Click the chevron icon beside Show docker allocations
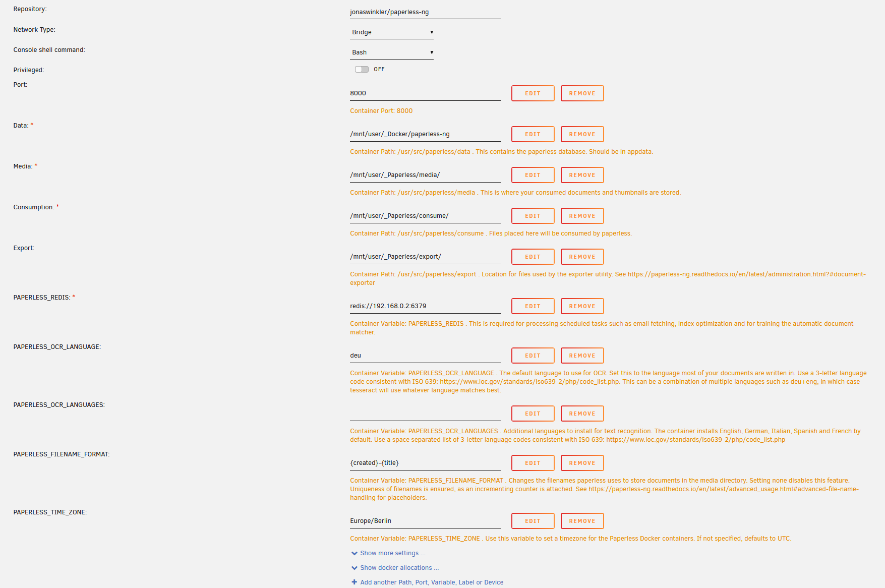885x588 pixels. point(355,568)
